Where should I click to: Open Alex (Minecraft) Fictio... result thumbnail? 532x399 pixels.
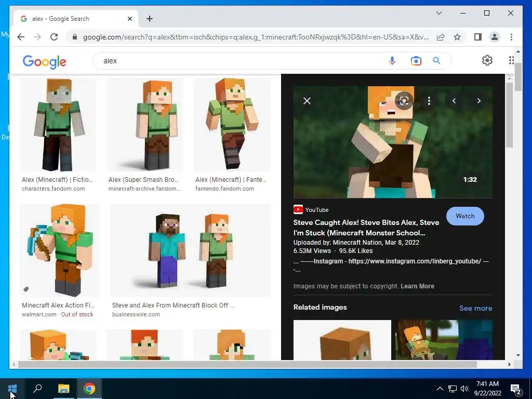click(x=58, y=125)
